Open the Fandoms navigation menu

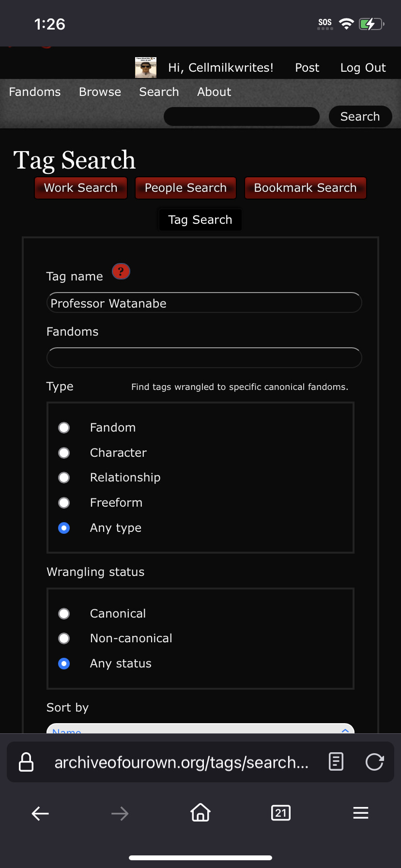(35, 92)
